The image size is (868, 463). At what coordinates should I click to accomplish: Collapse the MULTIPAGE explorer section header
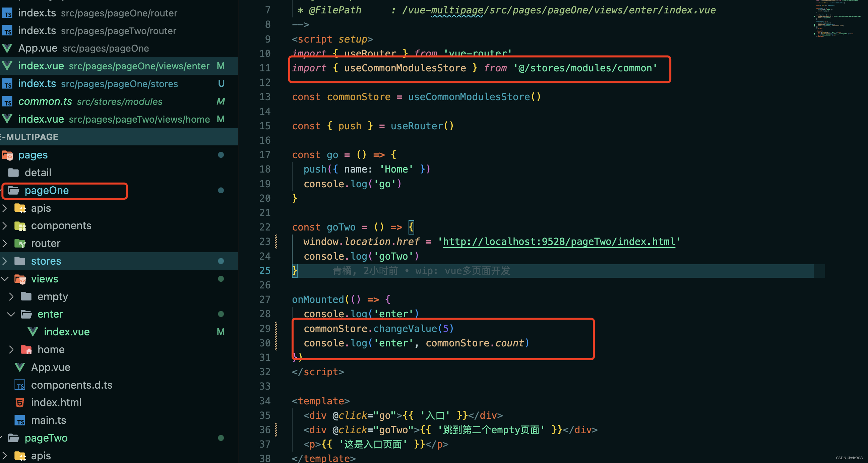pos(119,137)
